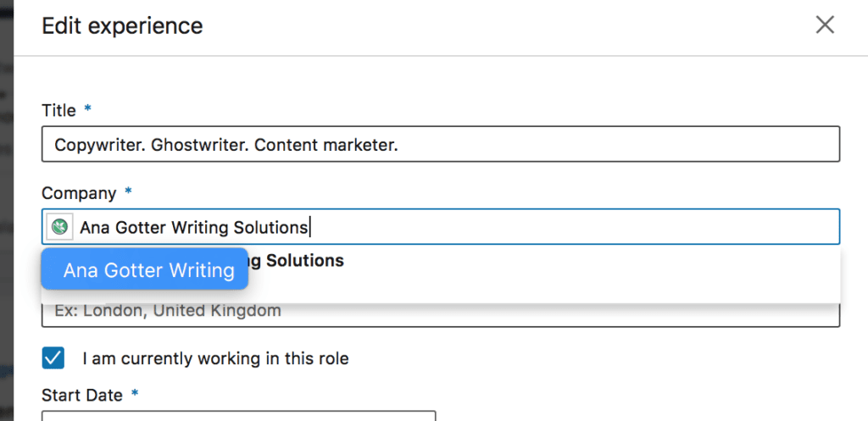This screenshot has height=421, width=868.
Task: Focus the Company text field
Action: [441, 226]
